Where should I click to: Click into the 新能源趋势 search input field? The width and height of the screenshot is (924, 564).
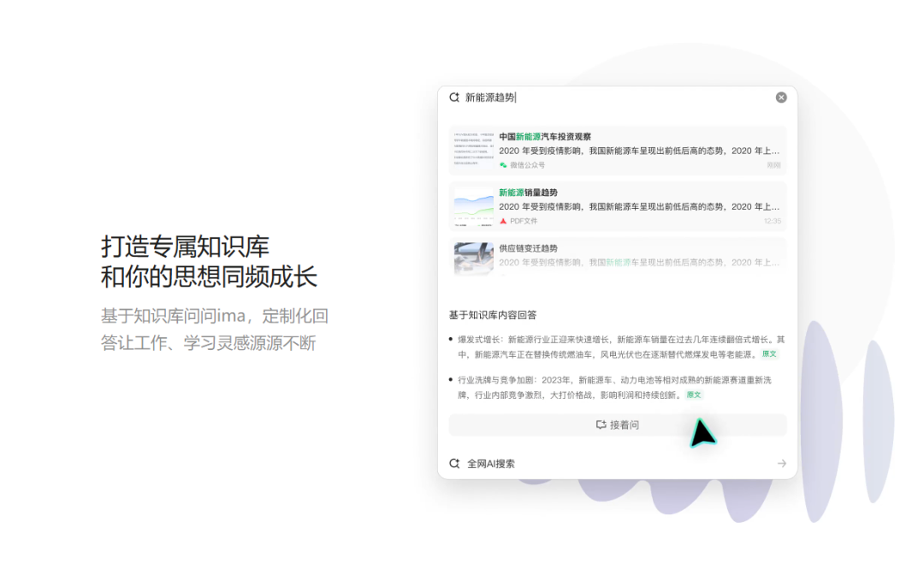click(599, 98)
